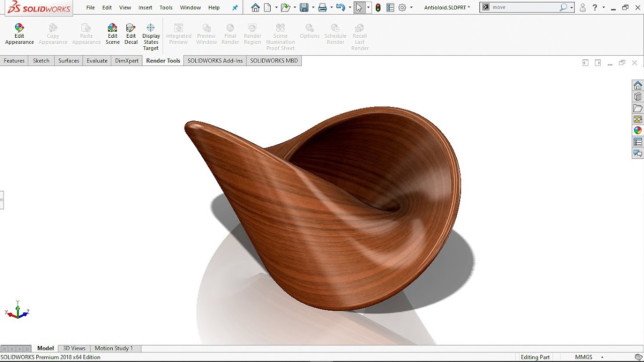Open SOLIDWORKS Resources in task pane
Screen dimensions: 644x362
click(x=638, y=85)
